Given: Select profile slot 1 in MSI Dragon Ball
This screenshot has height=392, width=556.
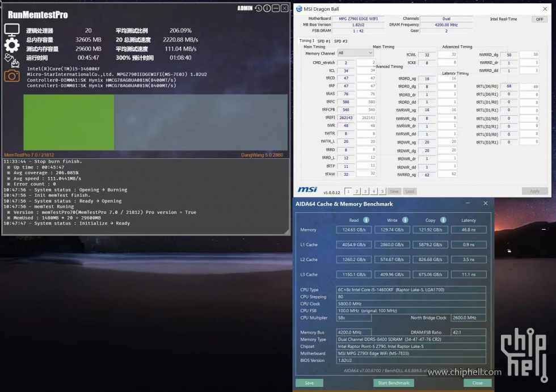Looking at the screenshot, I should pos(348,191).
